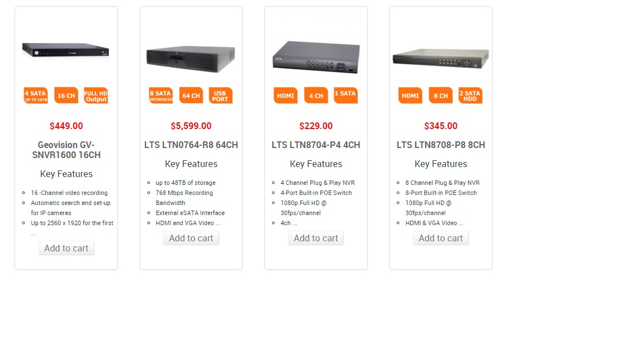This screenshot has height=362, width=644.
Task: Click the 16 CH orange badge
Action: click(x=66, y=96)
